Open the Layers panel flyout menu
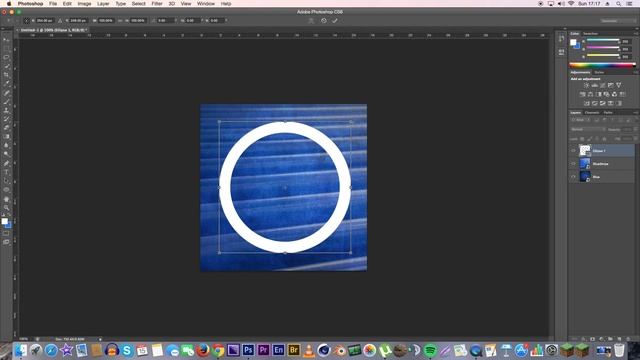Image resolution: width=640 pixels, height=360 pixels. (x=636, y=112)
